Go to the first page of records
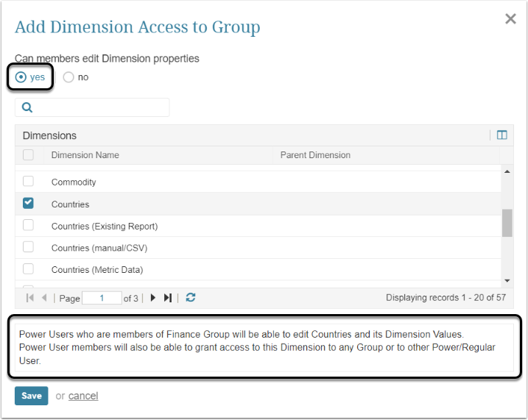This screenshot has width=528, height=420. [x=30, y=298]
